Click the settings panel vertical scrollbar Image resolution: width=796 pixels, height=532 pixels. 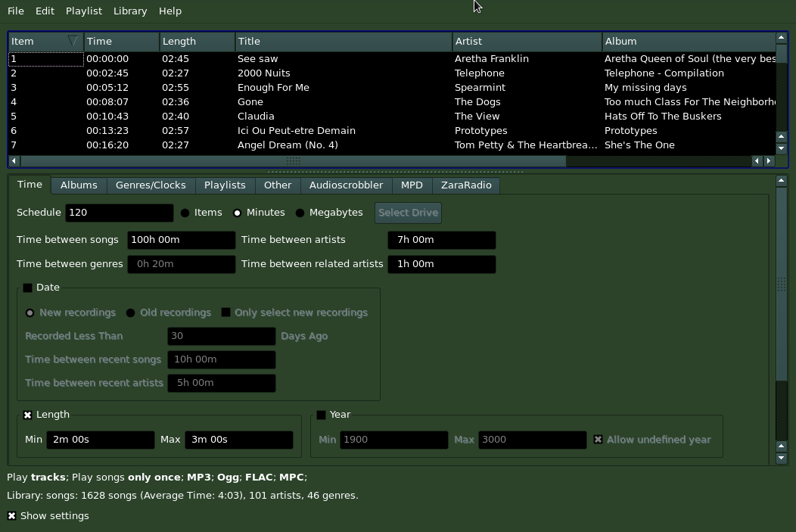[782, 285]
